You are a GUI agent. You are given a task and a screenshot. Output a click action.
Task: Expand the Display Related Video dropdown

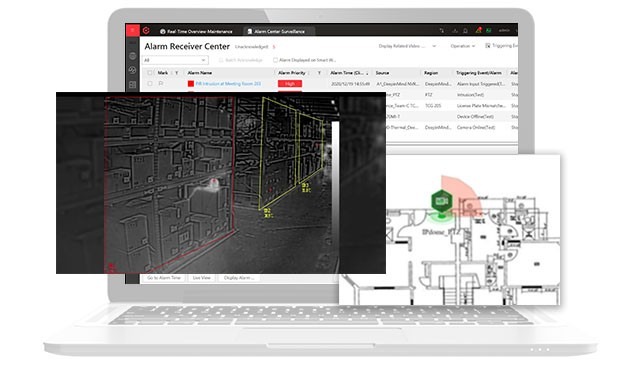tap(407, 46)
